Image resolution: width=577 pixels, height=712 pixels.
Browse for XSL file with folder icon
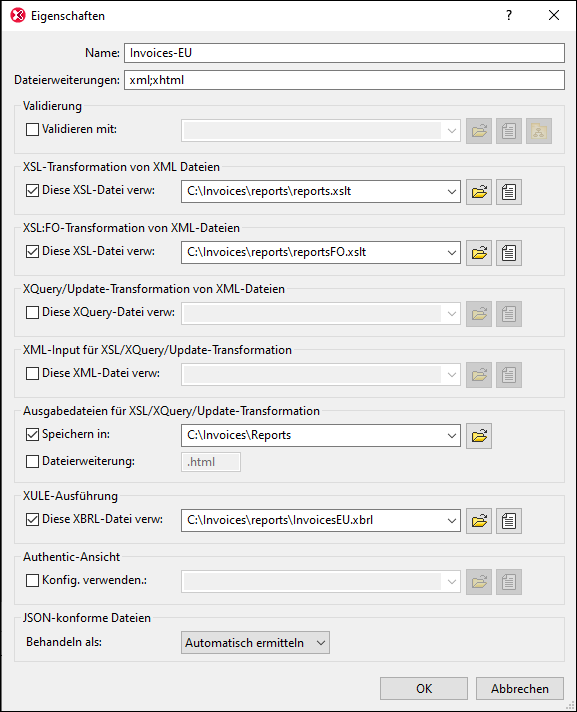pyautogui.click(x=479, y=192)
